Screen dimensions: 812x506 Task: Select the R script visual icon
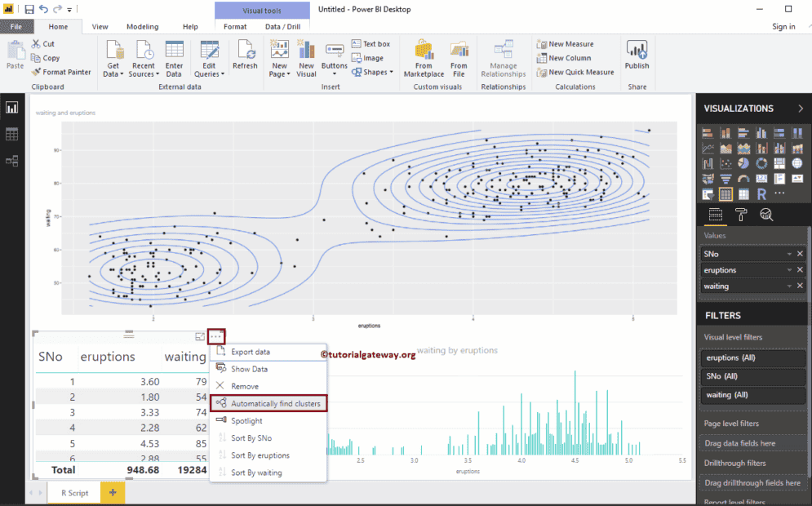coord(761,194)
